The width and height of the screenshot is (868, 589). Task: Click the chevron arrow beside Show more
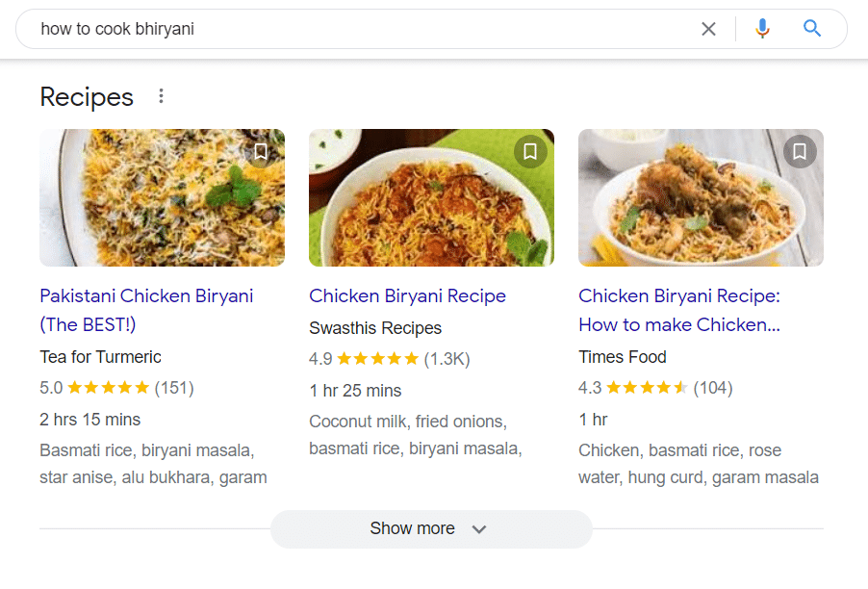[x=479, y=529]
